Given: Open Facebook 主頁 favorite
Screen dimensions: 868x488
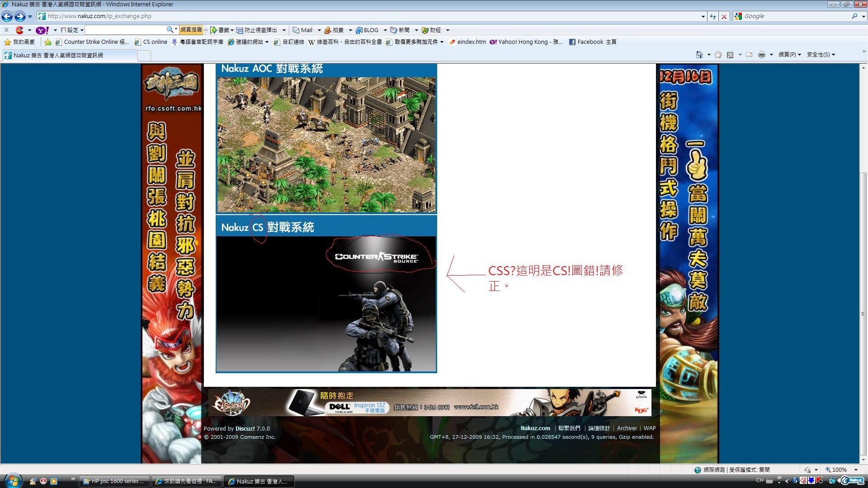Looking at the screenshot, I should [x=593, y=42].
